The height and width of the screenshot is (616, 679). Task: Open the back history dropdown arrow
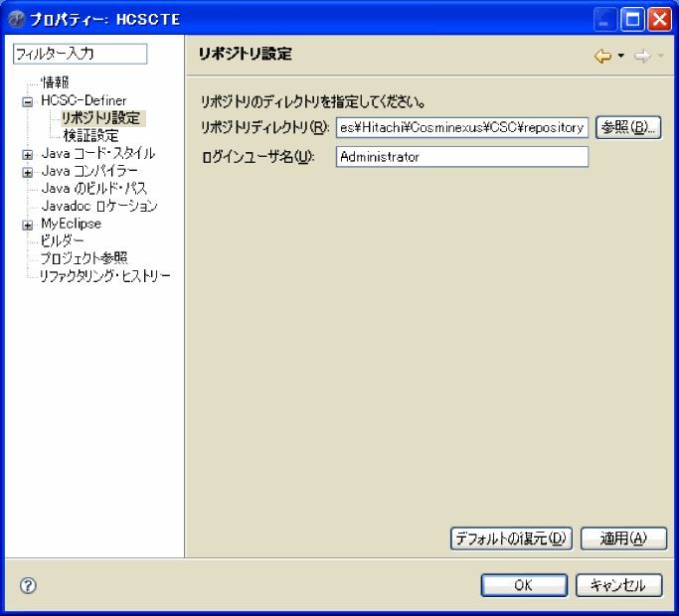pyautogui.click(x=620, y=56)
